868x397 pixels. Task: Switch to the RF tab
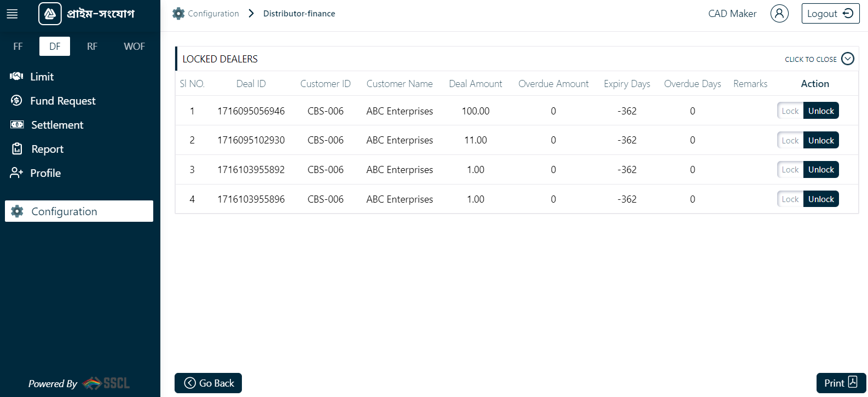point(92,47)
